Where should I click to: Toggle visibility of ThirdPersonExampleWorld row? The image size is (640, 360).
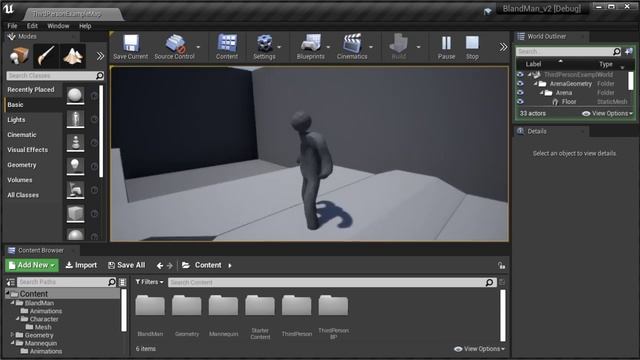(x=520, y=75)
